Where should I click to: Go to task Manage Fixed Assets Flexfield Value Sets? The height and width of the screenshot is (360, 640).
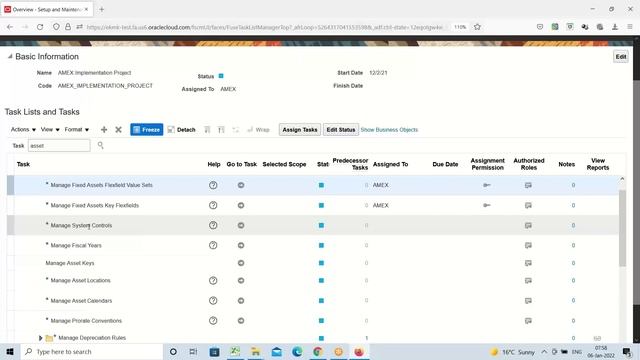[241, 185]
